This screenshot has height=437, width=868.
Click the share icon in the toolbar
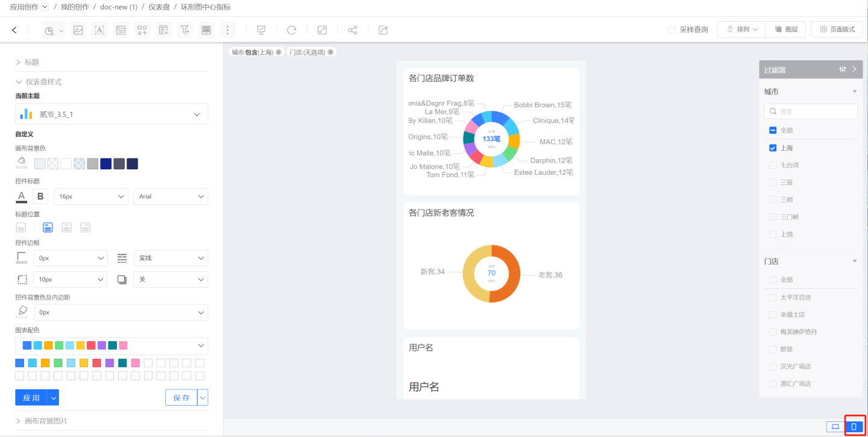coord(353,30)
